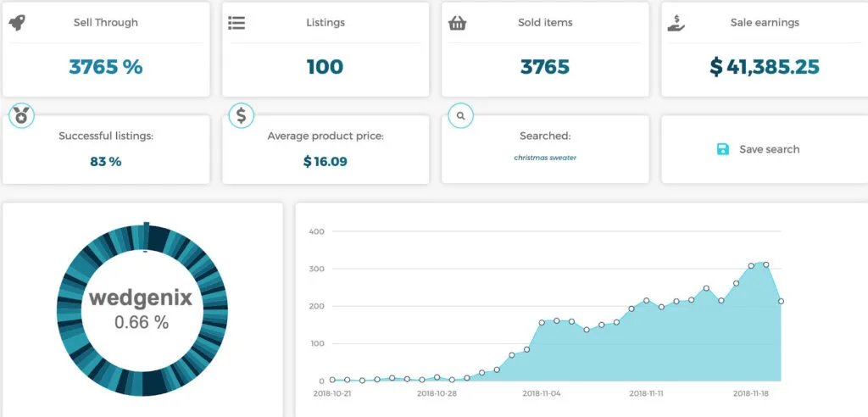Click the rocket icon on Sell Through card

pyautogui.click(x=17, y=22)
